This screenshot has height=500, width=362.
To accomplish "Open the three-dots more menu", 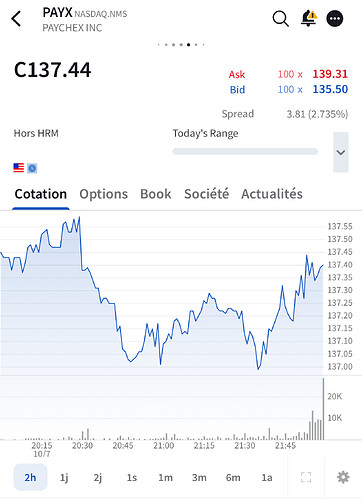I will [x=335, y=19].
